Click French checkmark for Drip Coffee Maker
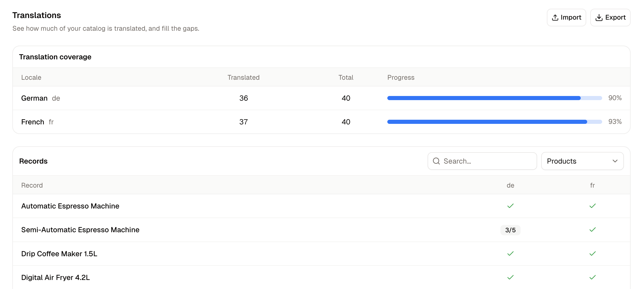The image size is (644, 289). [593, 254]
